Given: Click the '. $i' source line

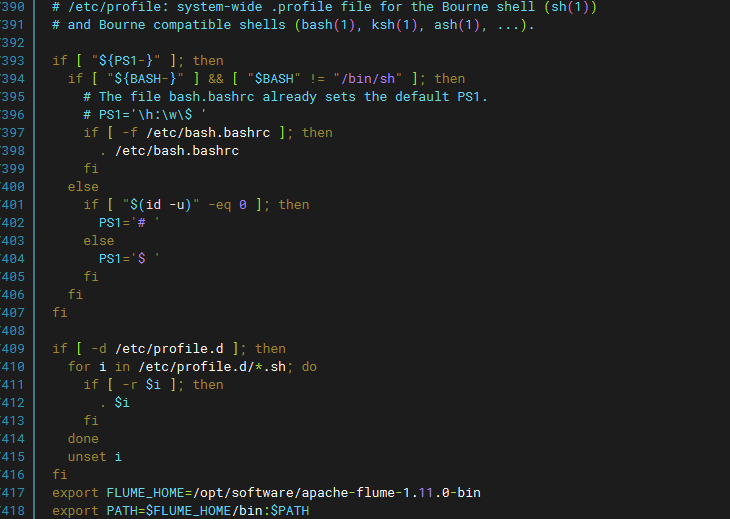Looking at the screenshot, I should tap(115, 403).
